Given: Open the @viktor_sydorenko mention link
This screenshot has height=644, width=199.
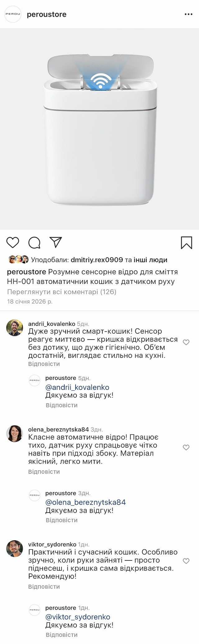Looking at the screenshot, I should (78, 617).
